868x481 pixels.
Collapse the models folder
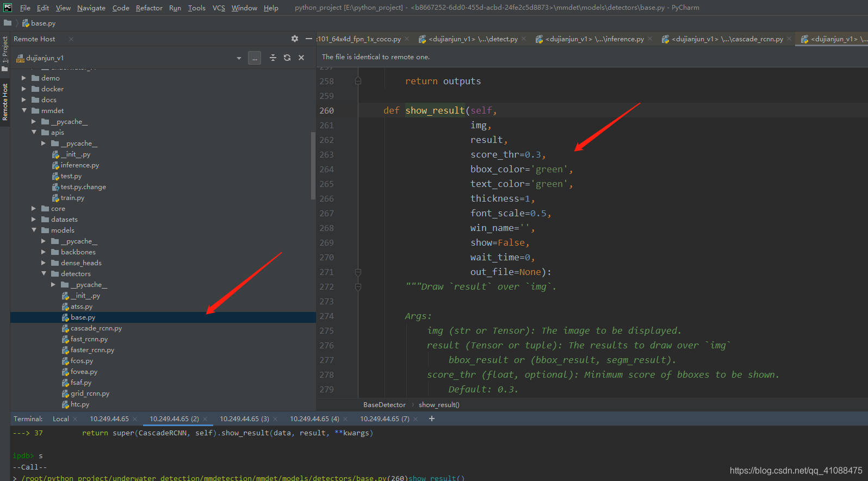point(34,230)
